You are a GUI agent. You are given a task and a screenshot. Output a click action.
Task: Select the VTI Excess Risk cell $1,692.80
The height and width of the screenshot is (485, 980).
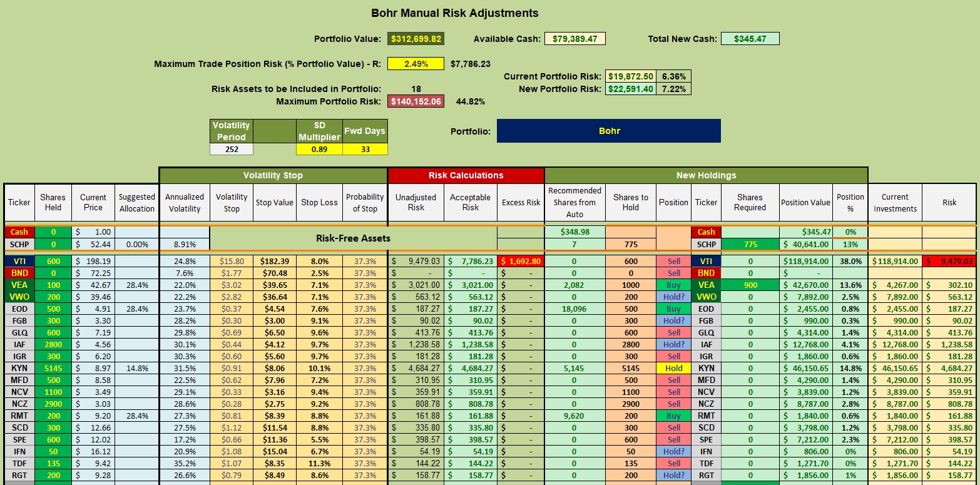tap(521, 261)
